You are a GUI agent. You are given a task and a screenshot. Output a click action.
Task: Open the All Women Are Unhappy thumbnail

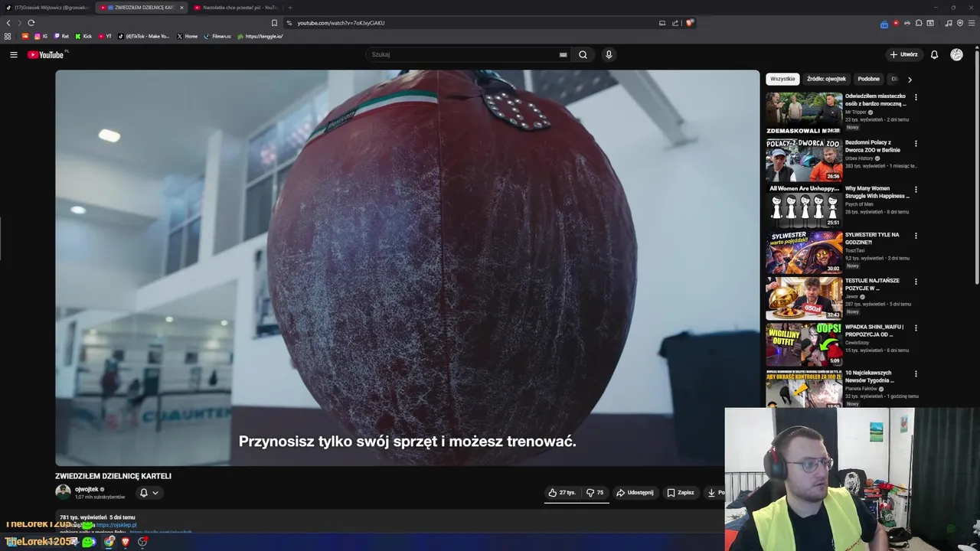pos(804,206)
